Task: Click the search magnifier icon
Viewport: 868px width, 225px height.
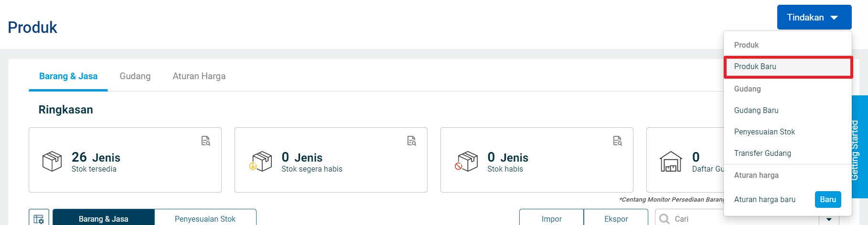Action: (664, 219)
